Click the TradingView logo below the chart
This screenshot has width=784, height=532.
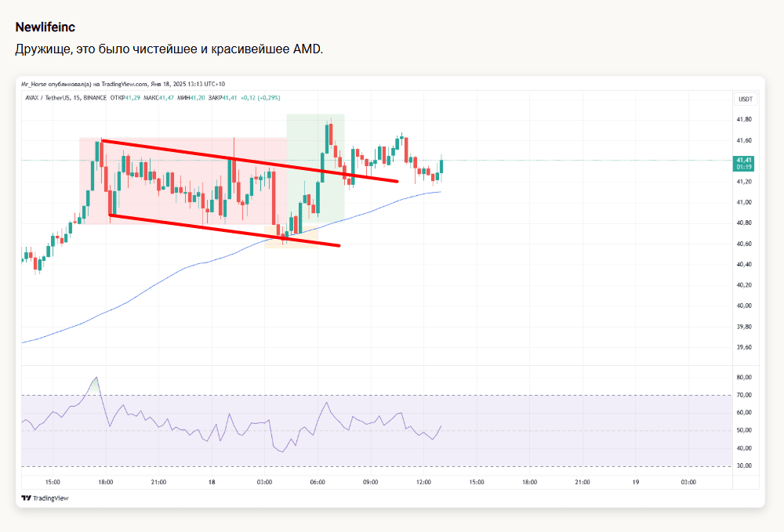[x=45, y=498]
